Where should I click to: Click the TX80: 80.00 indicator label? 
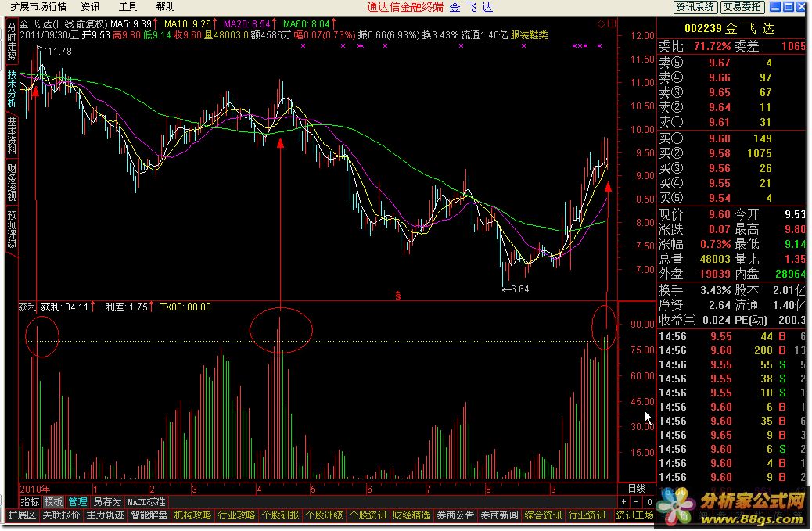click(x=185, y=307)
